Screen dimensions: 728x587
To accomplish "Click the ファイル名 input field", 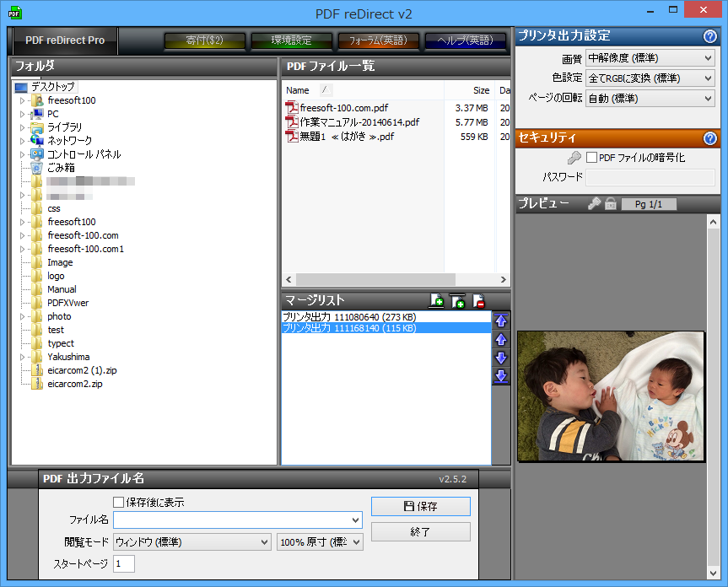I will pyautogui.click(x=237, y=520).
